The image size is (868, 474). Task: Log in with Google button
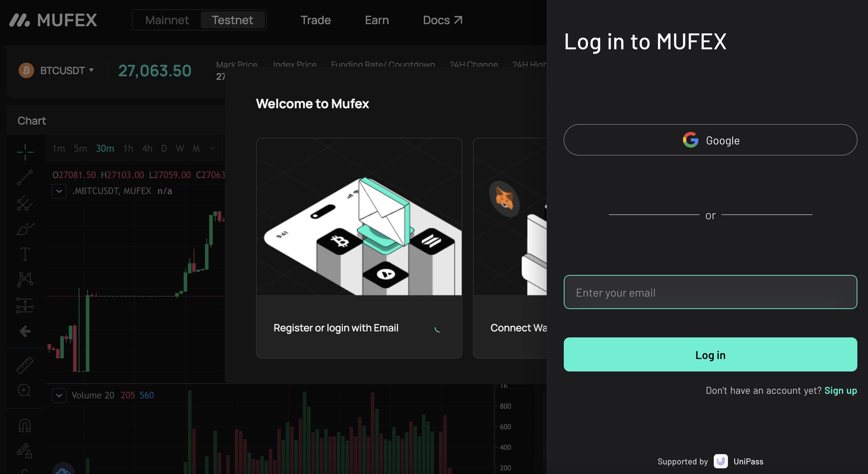(710, 140)
